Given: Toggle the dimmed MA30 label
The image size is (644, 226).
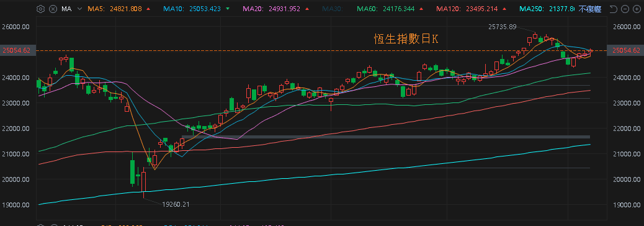Looking at the screenshot, I should pos(332,9).
